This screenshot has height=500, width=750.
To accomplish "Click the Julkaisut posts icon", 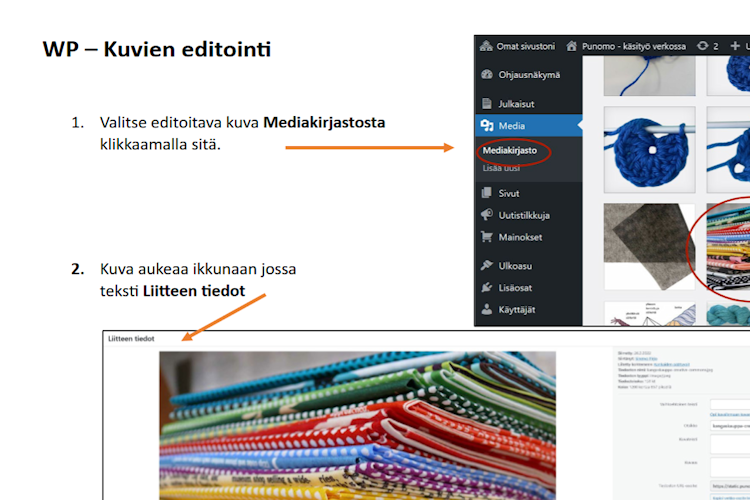I will [487, 103].
